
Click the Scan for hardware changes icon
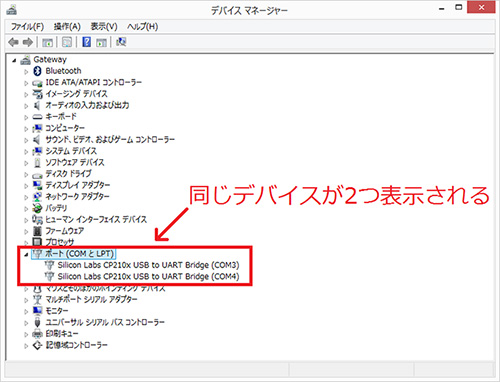[x=121, y=42]
